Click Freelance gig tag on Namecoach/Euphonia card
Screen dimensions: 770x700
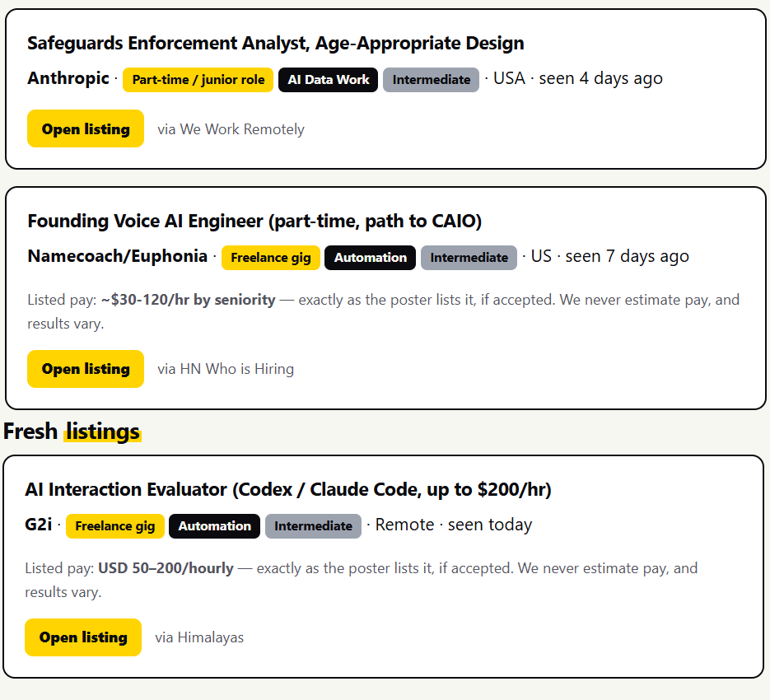pyautogui.click(x=271, y=258)
